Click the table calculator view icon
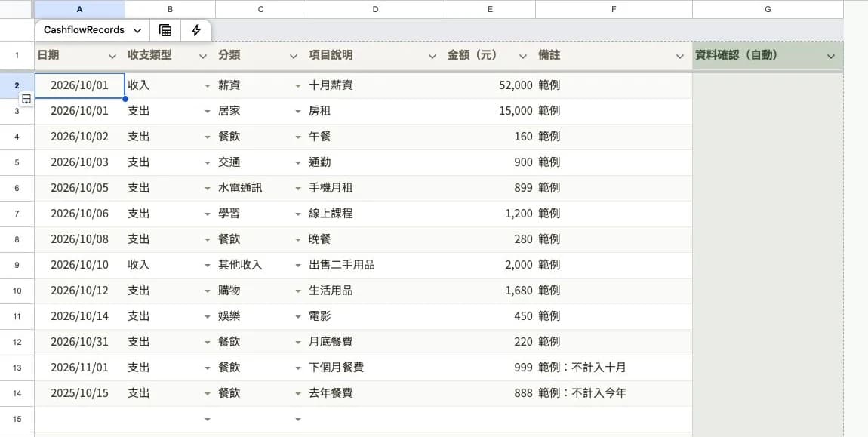 [x=165, y=30]
